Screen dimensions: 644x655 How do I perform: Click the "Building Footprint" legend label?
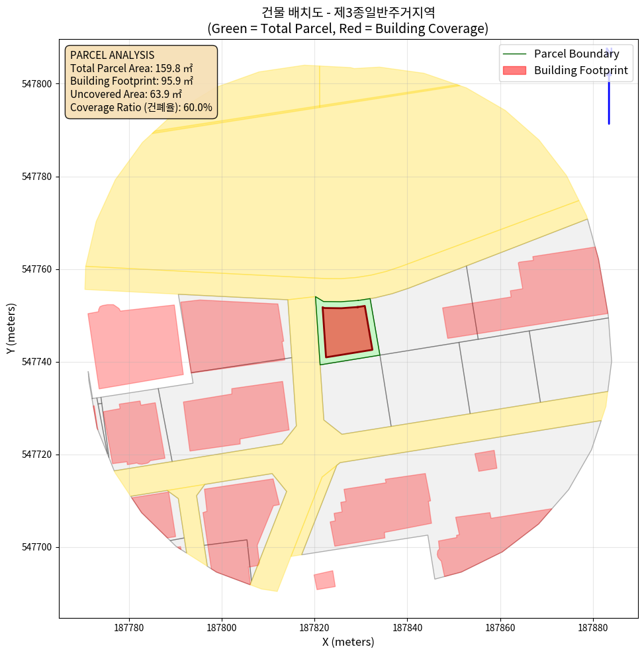[x=580, y=70]
